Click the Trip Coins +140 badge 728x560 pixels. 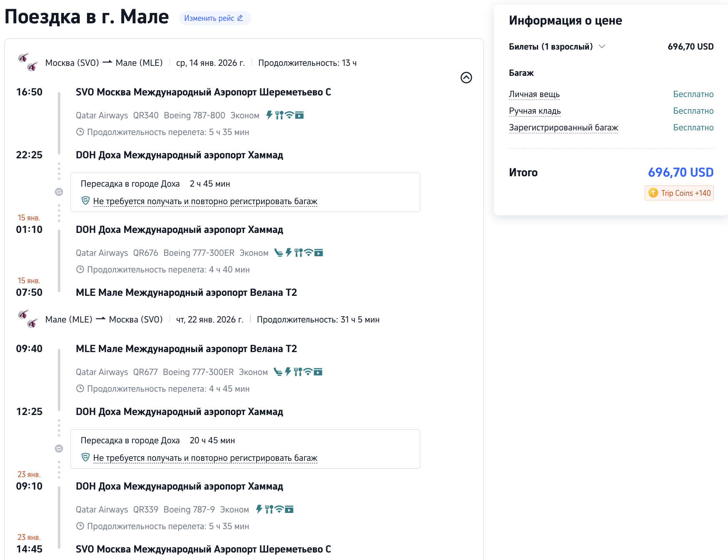tap(679, 193)
